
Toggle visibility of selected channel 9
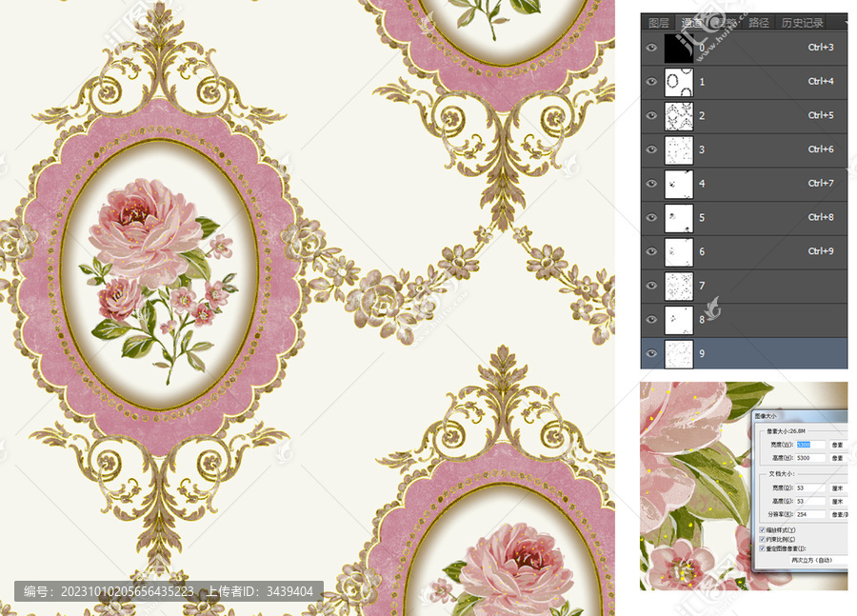click(x=651, y=353)
